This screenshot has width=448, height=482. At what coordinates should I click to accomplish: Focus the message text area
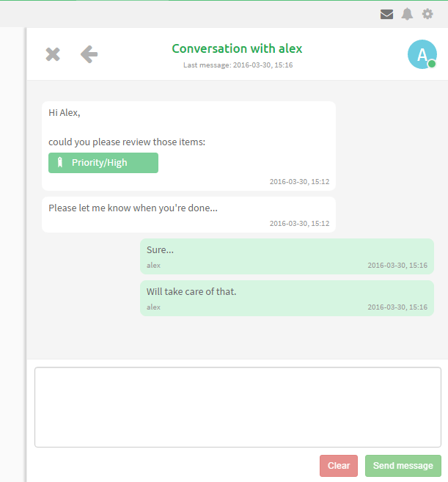pyautogui.click(x=238, y=407)
